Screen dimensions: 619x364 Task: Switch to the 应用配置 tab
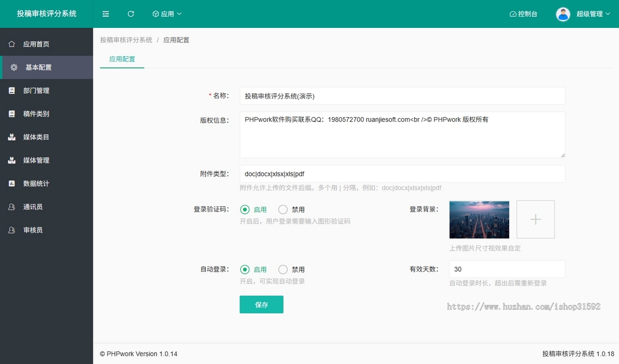[122, 59]
